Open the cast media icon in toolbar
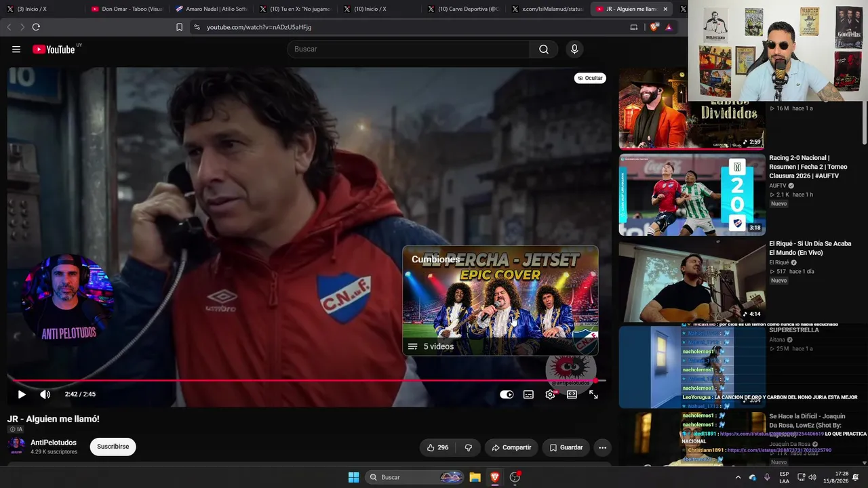Screen dimensions: 868x488 [x=634, y=27]
